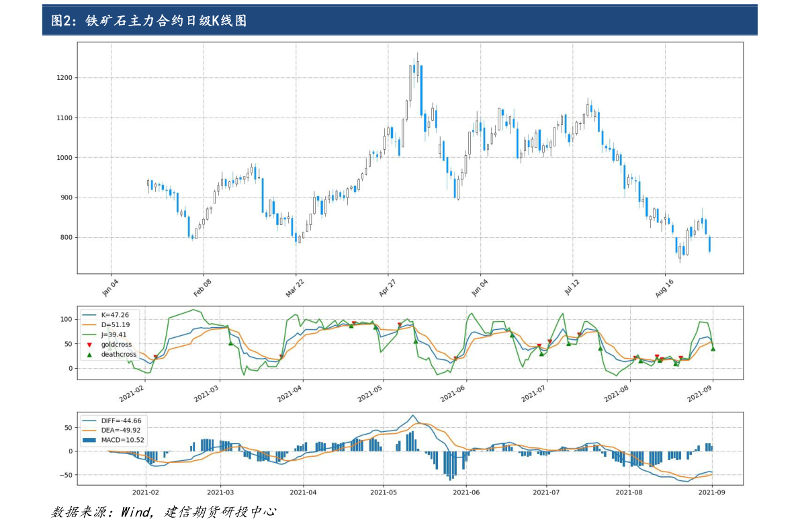Click the chart title 图2: 铁矿石主力合约日级K线图
This screenshot has height=532, width=800.
click(x=148, y=21)
